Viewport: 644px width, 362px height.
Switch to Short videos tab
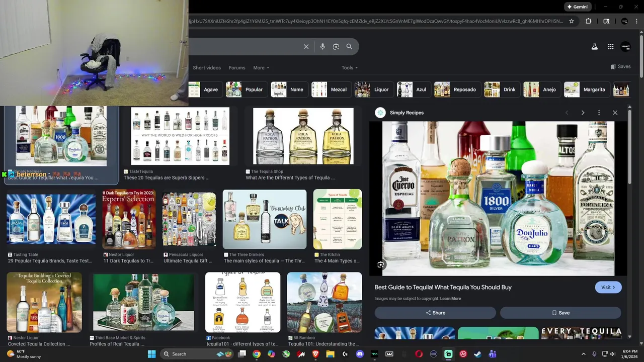click(x=207, y=67)
